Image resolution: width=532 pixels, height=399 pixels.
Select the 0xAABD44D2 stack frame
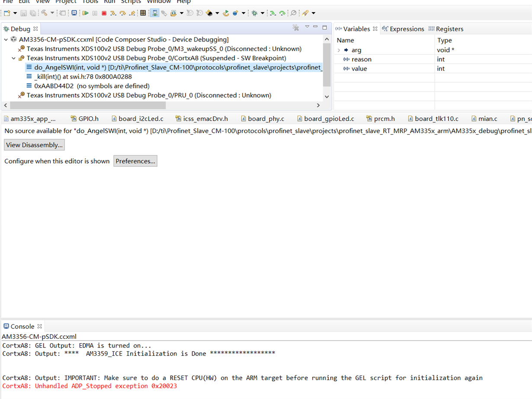coord(88,86)
